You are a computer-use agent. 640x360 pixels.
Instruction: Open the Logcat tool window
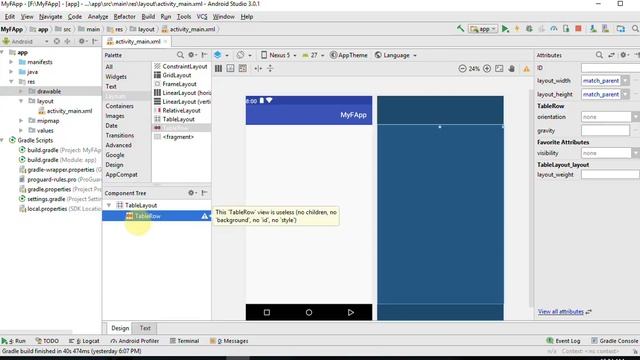pyautogui.click(x=84, y=341)
